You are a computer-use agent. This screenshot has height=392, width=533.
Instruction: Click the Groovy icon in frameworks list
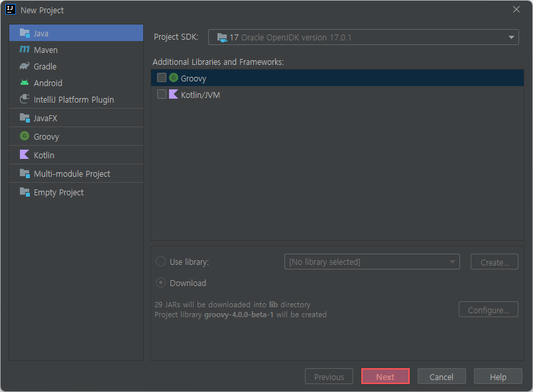pyautogui.click(x=174, y=77)
